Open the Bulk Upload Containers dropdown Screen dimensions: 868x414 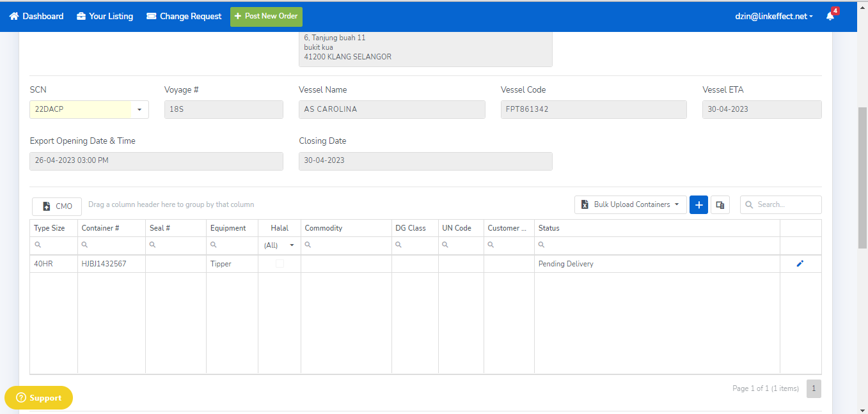pos(630,204)
